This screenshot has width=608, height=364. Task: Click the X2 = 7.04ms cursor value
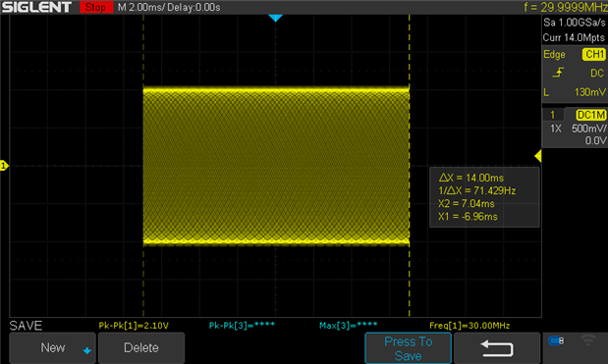(x=467, y=203)
